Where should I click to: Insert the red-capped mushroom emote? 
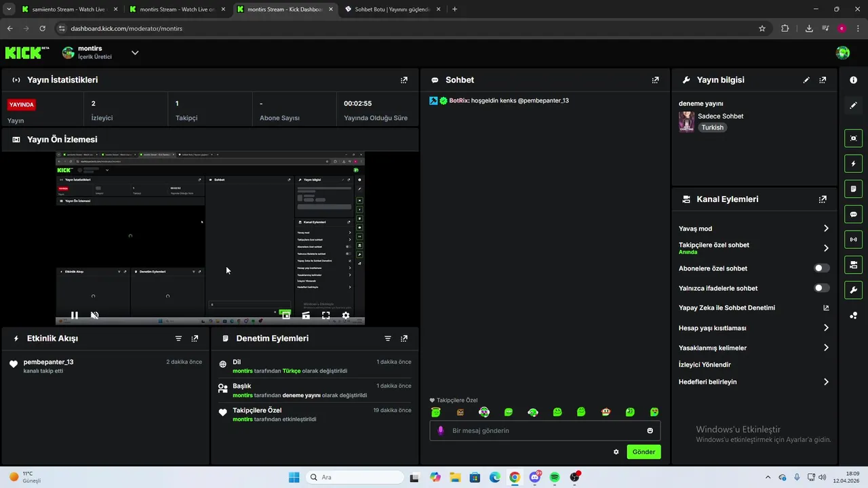pyautogui.click(x=606, y=412)
